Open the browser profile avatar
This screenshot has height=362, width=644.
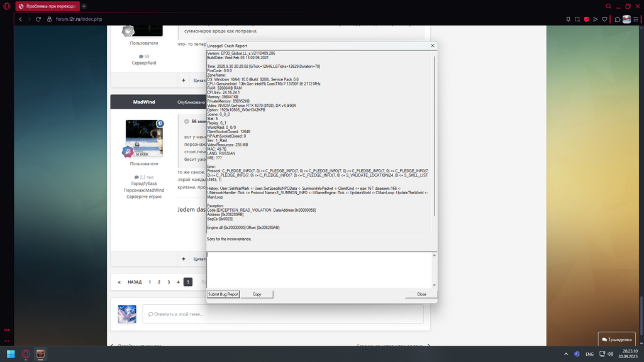coord(627,19)
